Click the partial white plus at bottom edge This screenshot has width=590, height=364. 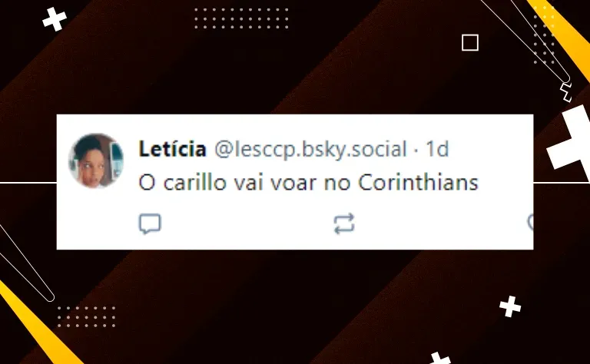pos(439,358)
